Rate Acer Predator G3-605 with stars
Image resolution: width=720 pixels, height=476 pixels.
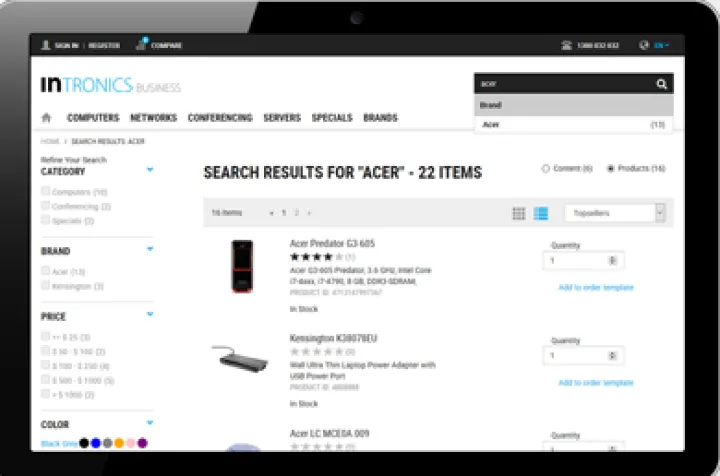click(316, 257)
